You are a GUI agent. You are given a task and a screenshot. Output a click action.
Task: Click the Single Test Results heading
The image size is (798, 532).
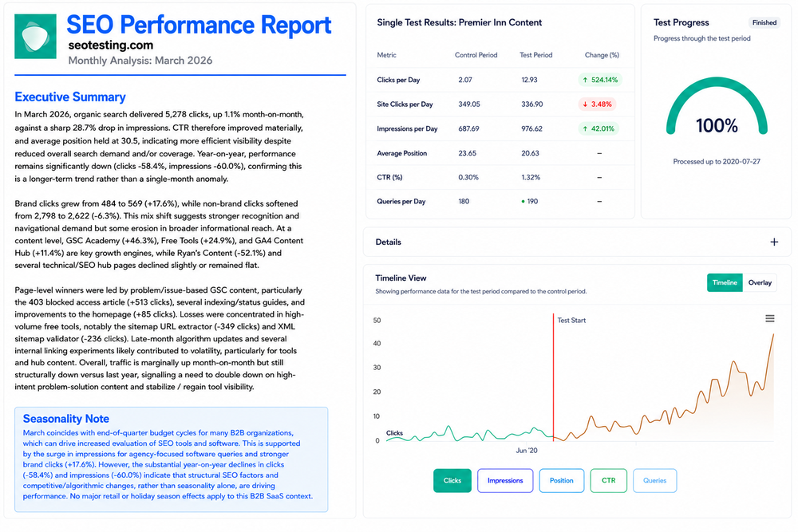tap(459, 22)
